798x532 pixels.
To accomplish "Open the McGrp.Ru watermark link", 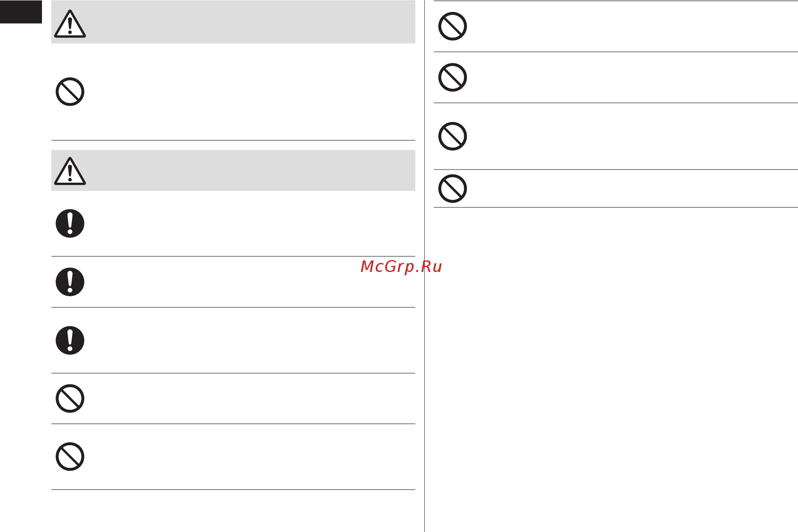I will [x=401, y=267].
